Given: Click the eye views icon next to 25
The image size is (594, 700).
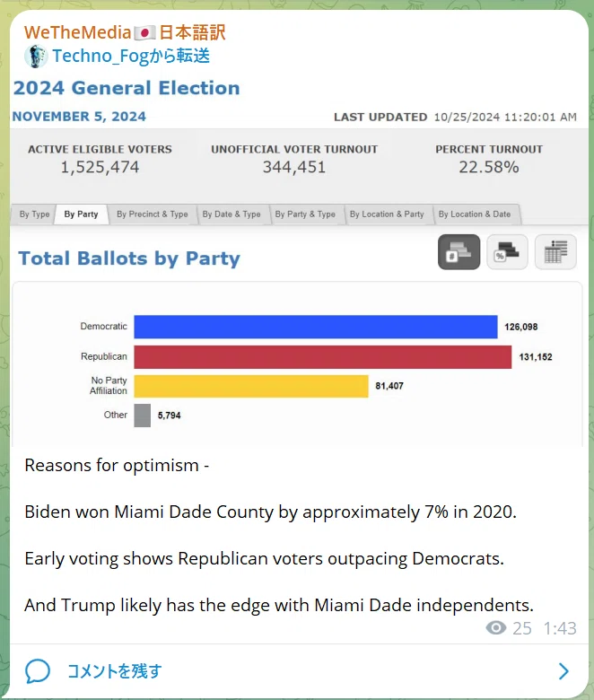Looking at the screenshot, I should click(496, 628).
